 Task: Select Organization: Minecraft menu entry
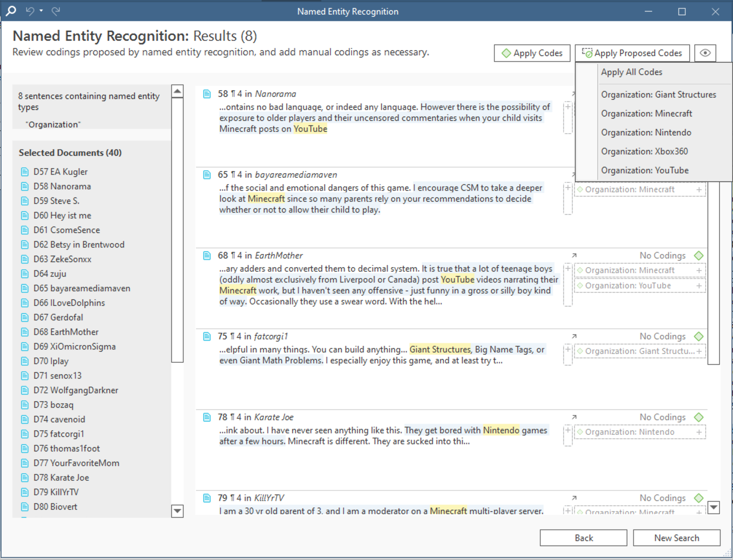(x=646, y=114)
